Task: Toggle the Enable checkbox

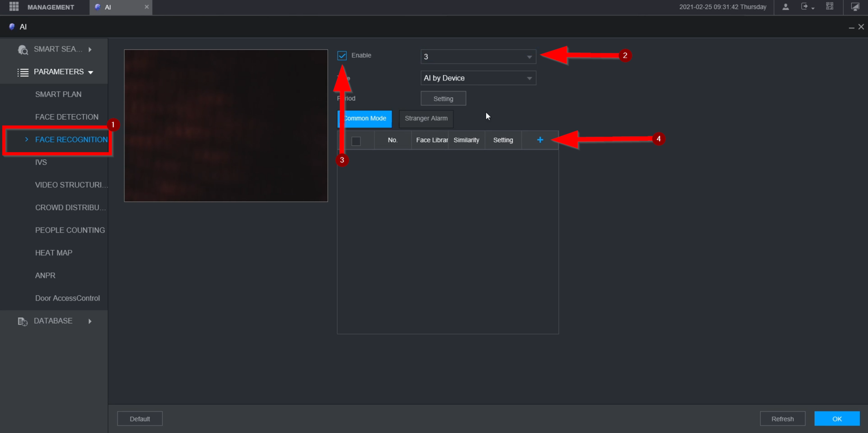Action: tap(342, 56)
